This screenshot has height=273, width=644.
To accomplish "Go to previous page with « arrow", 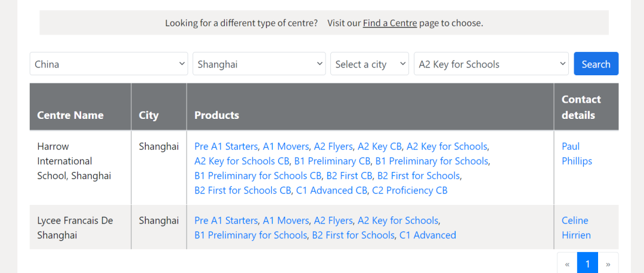I will [x=567, y=263].
